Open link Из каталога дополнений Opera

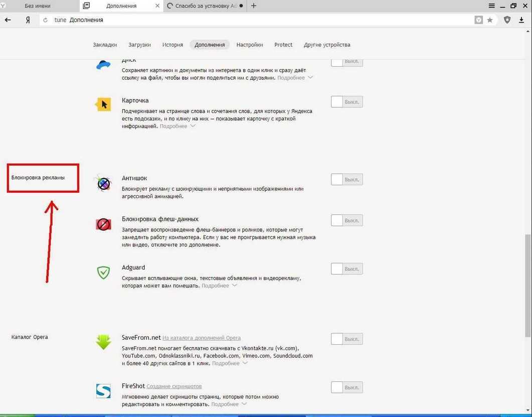tap(202, 338)
